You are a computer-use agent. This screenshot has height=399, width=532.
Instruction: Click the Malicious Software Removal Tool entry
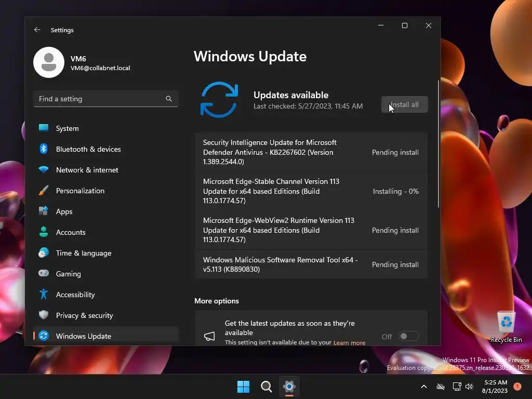(311, 264)
